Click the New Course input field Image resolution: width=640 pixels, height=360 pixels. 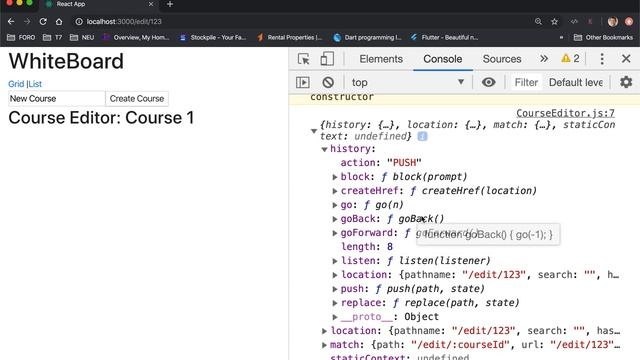pos(57,98)
